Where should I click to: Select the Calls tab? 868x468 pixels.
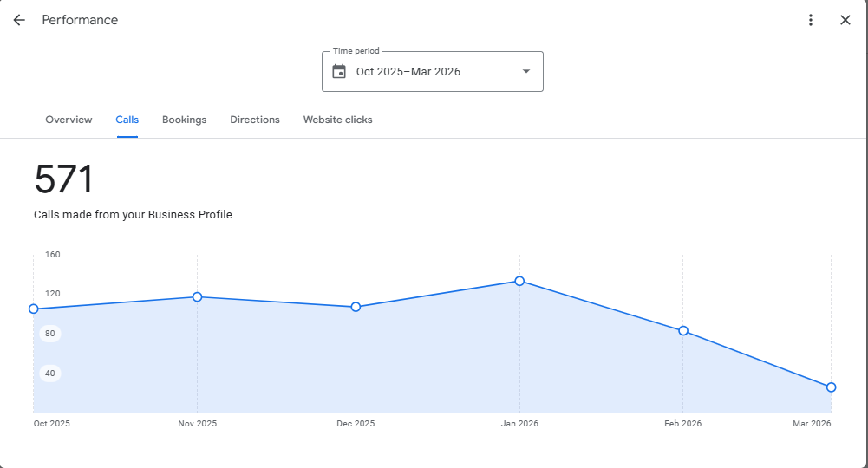[x=127, y=120]
